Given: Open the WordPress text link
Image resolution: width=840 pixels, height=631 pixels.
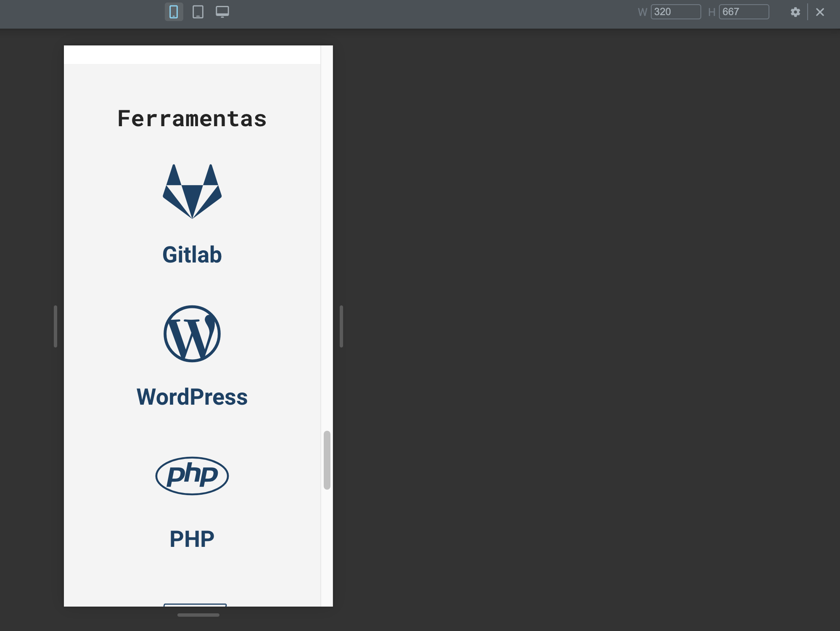Looking at the screenshot, I should (192, 397).
